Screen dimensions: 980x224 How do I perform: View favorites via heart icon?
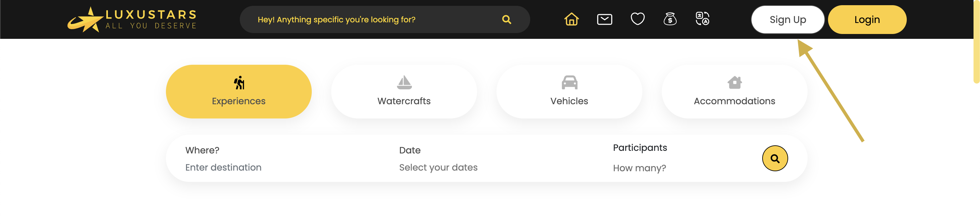point(637,19)
